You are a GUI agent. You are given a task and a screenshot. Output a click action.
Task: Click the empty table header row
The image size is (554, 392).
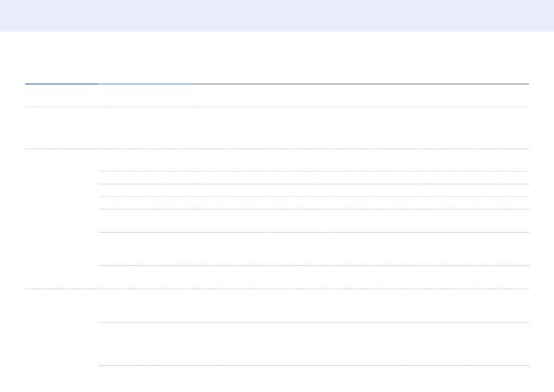click(277, 96)
